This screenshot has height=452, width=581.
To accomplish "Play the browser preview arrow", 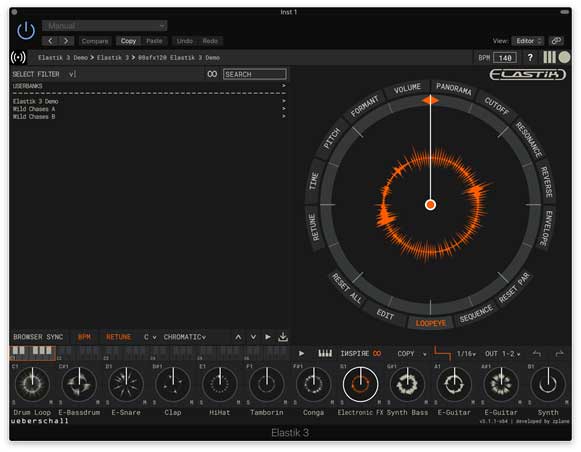I will coord(268,337).
